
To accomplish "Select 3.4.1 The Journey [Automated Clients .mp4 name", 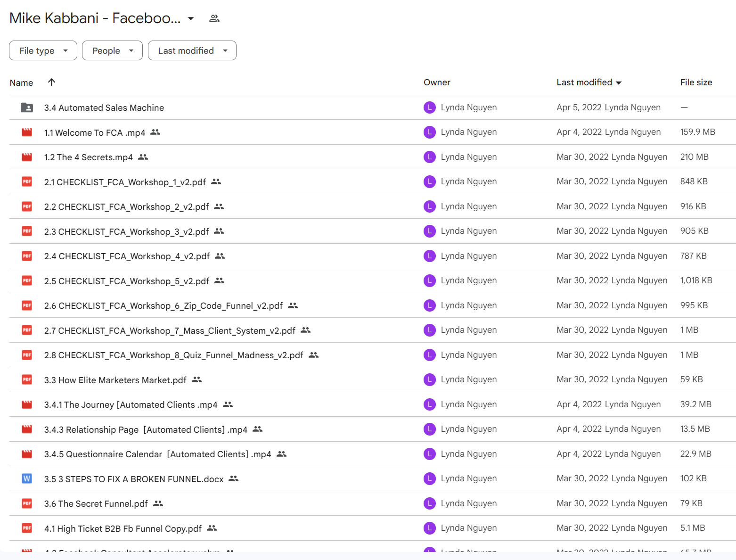I will [x=131, y=404].
